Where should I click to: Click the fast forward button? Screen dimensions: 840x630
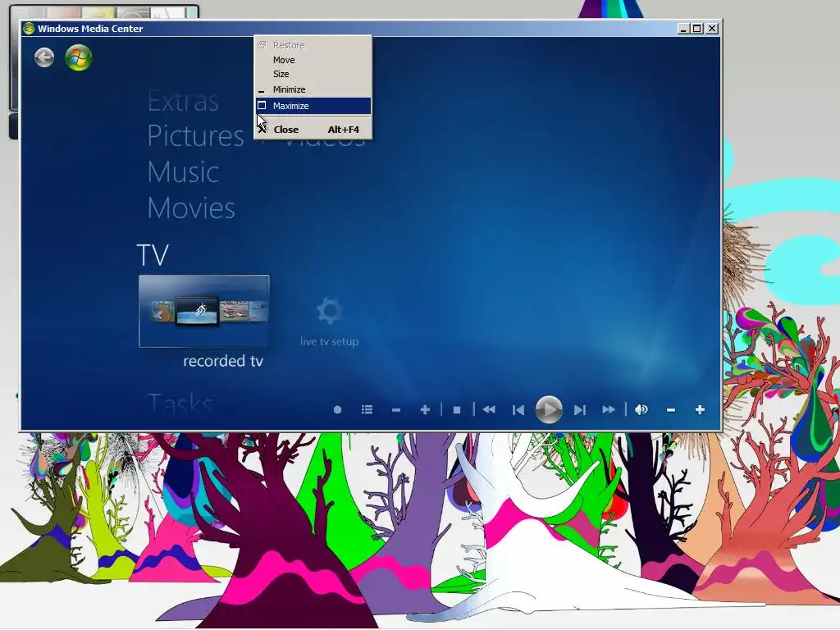coord(609,410)
